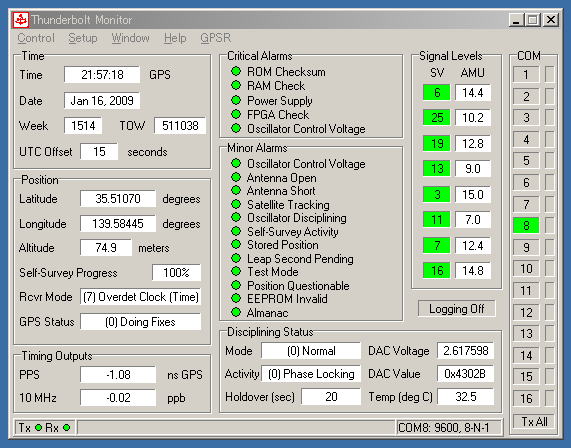The height and width of the screenshot is (448, 571).
Task: Open the Control menu
Action: 36,38
